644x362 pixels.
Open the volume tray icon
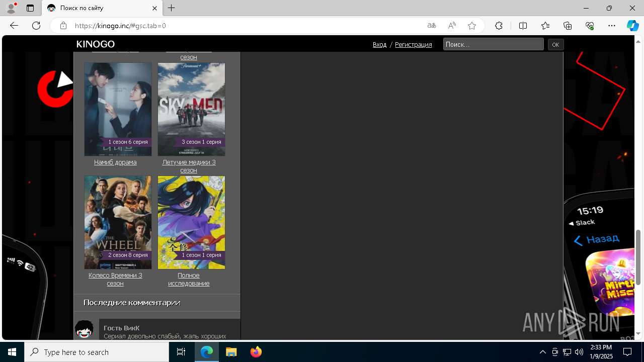click(579, 352)
